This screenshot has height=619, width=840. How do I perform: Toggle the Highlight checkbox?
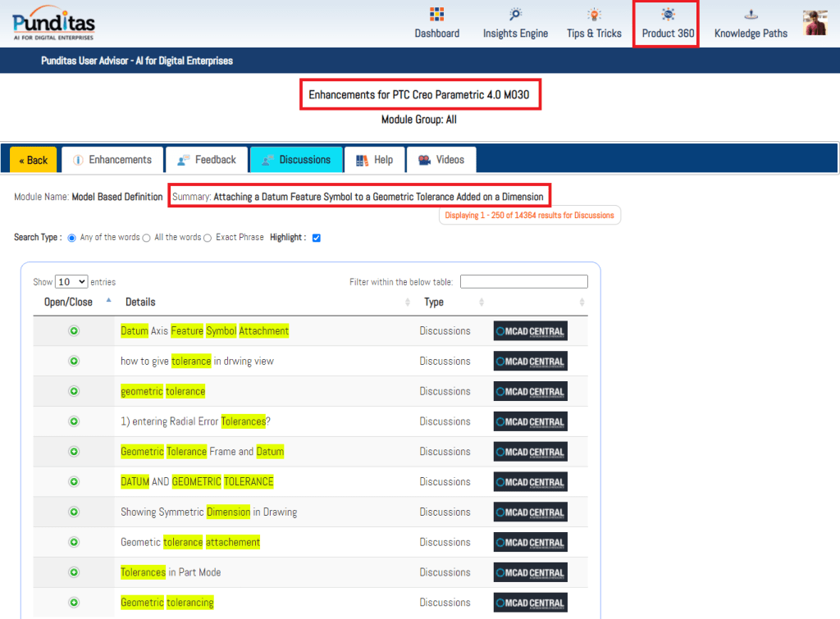point(317,238)
